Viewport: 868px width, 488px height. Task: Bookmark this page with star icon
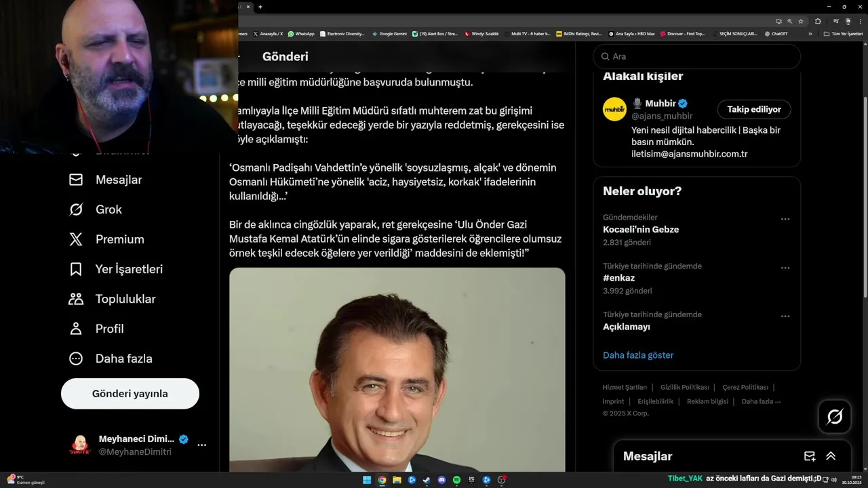point(801,21)
